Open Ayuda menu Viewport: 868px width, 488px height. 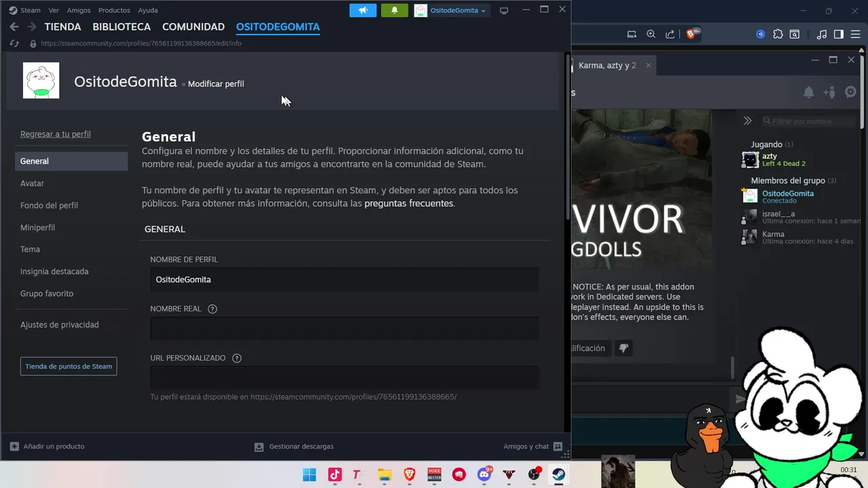[x=148, y=10]
